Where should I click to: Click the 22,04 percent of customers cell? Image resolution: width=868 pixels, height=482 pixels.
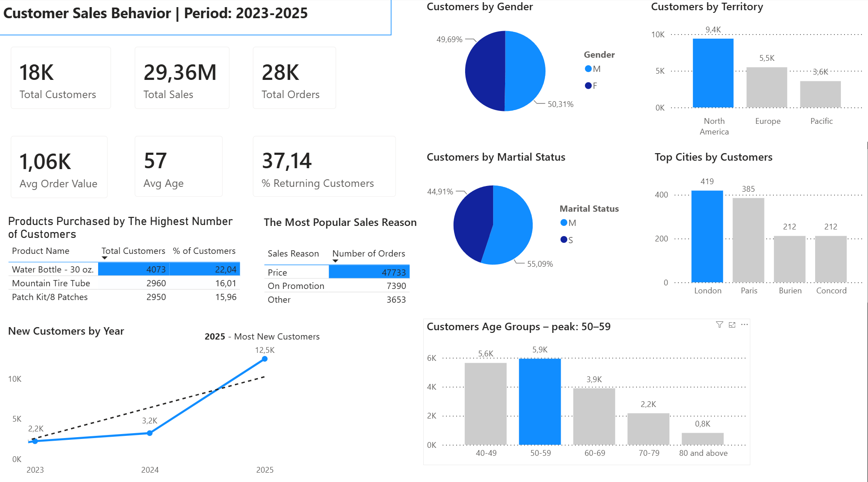tap(205, 269)
